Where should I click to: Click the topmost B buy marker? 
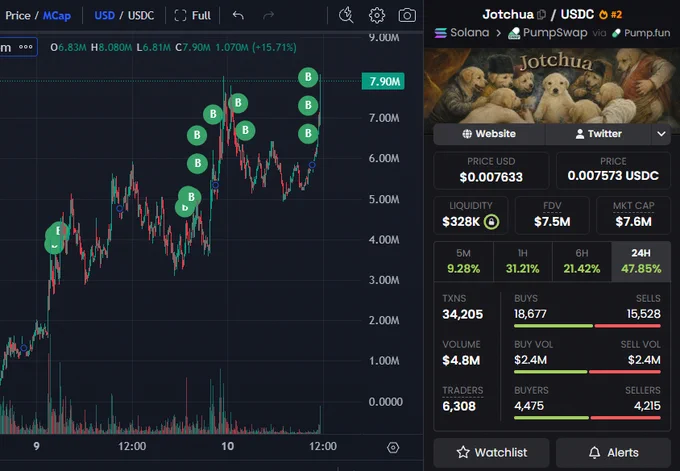[308, 77]
